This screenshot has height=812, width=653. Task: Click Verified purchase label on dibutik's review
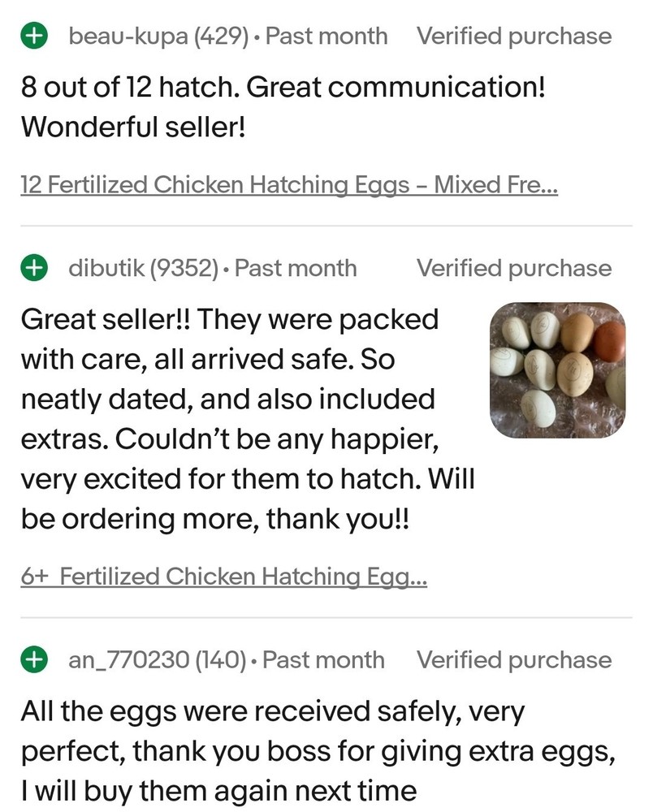tap(513, 268)
